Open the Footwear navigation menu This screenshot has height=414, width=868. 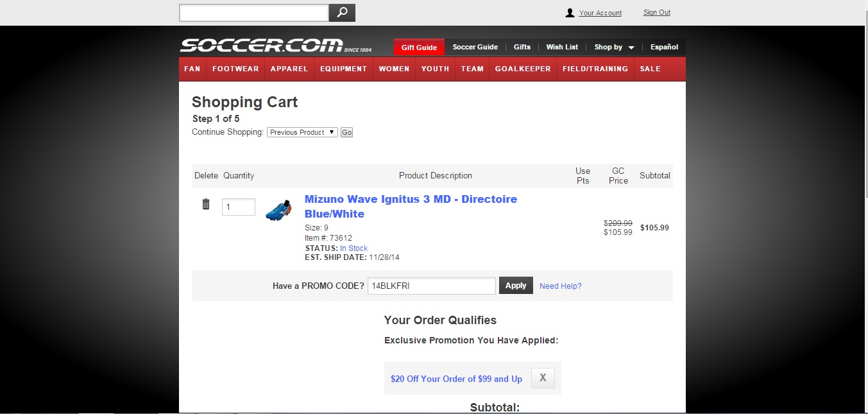tap(235, 69)
